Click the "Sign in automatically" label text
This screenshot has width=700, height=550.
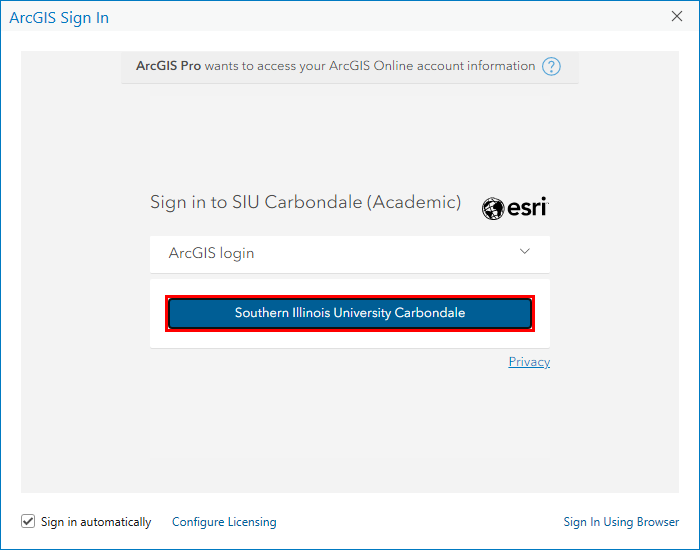(x=96, y=522)
